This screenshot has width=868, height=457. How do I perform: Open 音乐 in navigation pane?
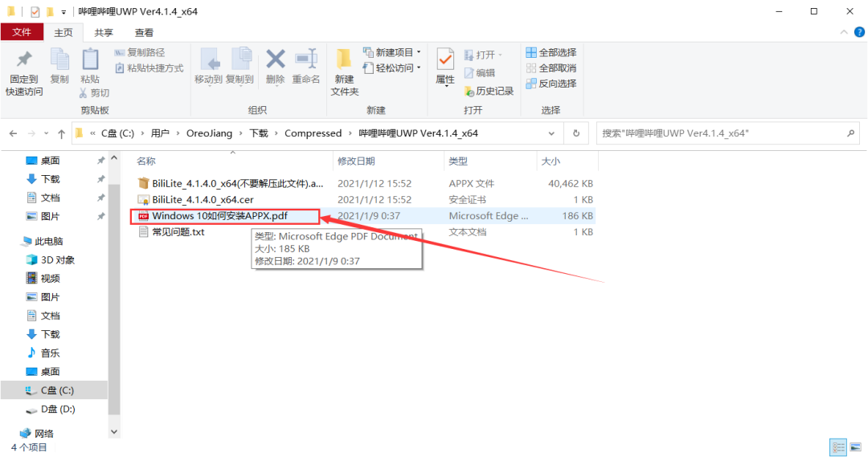click(x=50, y=353)
